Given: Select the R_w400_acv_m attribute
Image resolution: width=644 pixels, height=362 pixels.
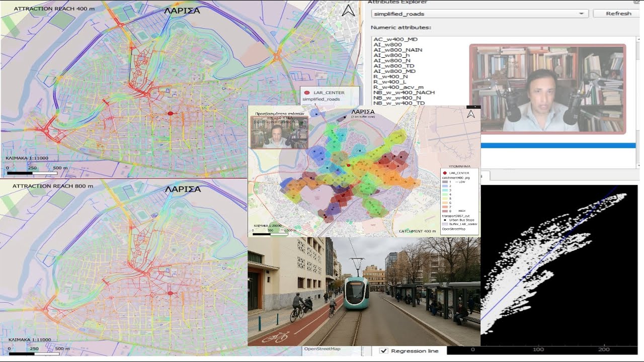Looking at the screenshot, I should click(x=398, y=87).
